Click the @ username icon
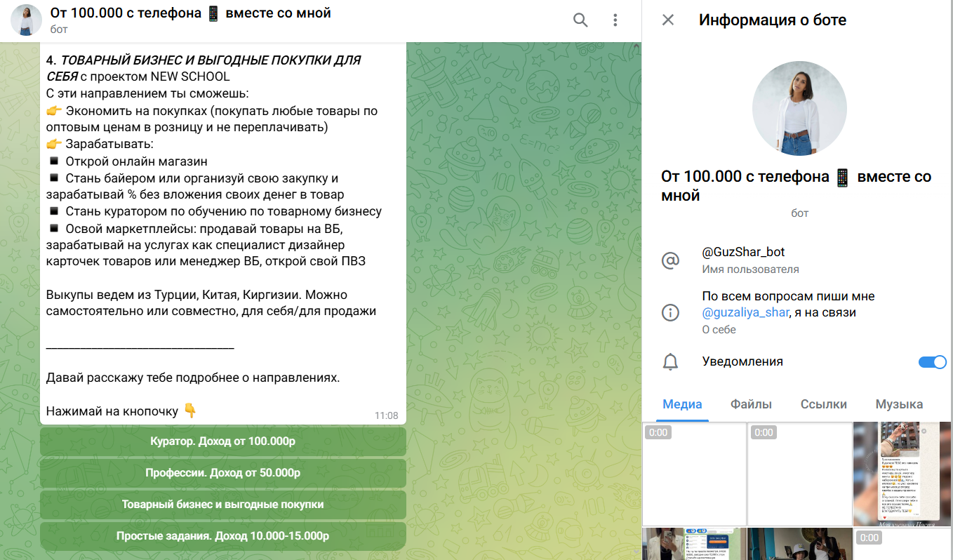Viewport: 953px width, 560px height. click(671, 260)
